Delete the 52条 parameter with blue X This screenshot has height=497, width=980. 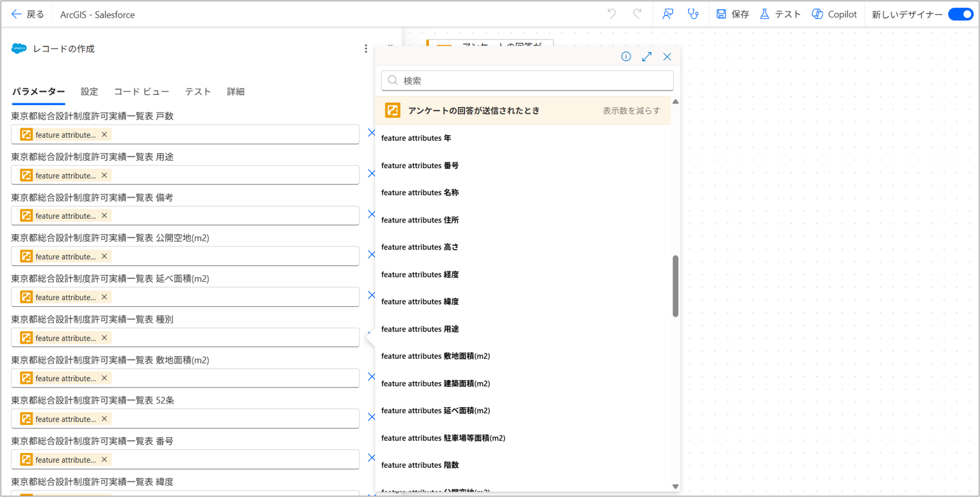(371, 417)
